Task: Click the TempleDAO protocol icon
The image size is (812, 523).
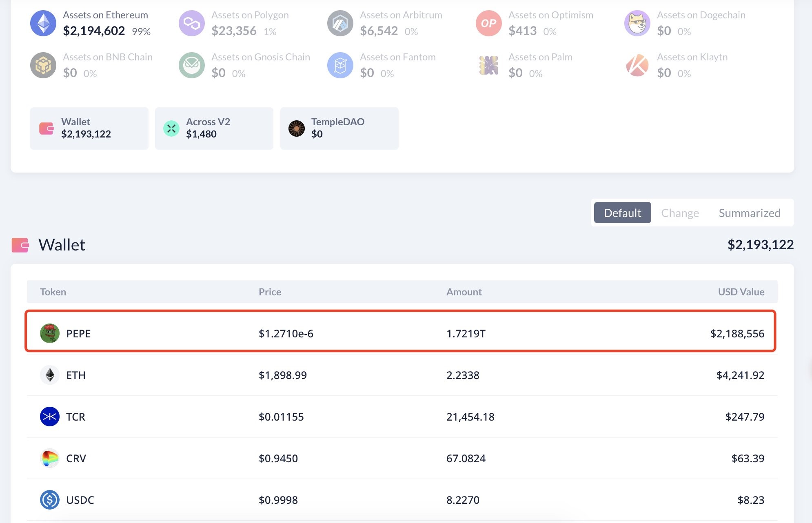Action: tap(297, 129)
